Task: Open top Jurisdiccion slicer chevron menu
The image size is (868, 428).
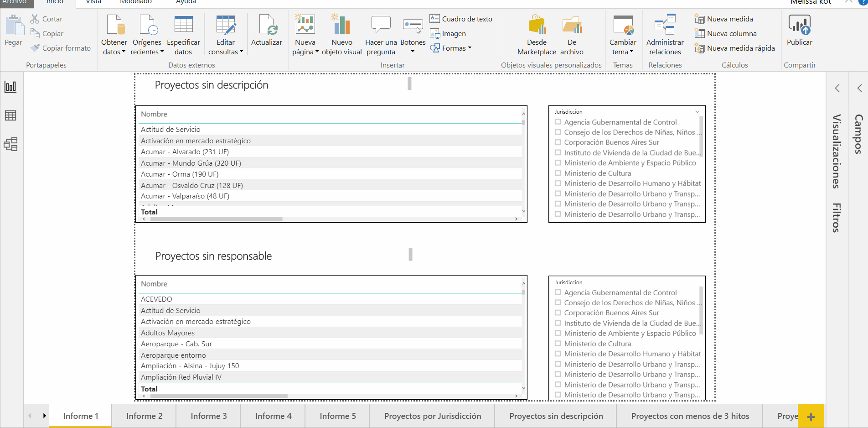Action: pyautogui.click(x=697, y=112)
